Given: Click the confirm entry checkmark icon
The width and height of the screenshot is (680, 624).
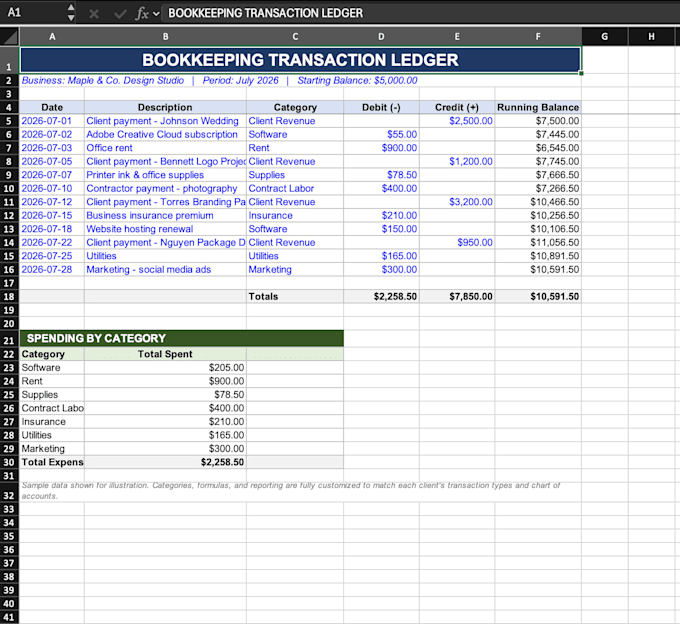Looking at the screenshot, I should coord(120,14).
